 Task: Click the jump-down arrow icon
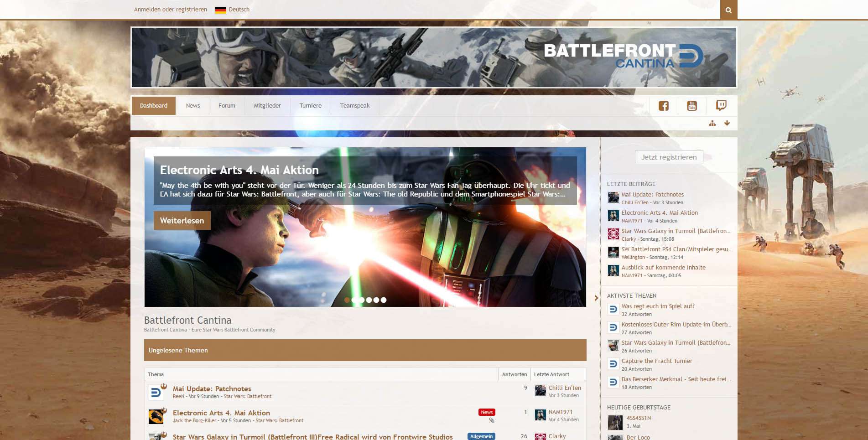[727, 123]
